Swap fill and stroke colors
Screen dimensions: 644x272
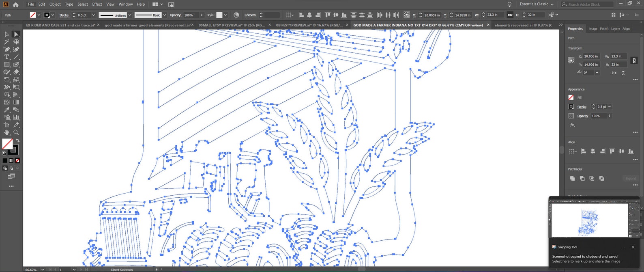(17, 140)
